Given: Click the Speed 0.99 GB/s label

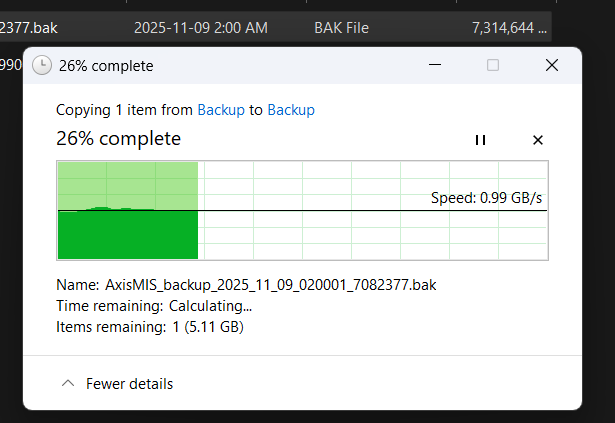Looking at the screenshot, I should (486, 198).
